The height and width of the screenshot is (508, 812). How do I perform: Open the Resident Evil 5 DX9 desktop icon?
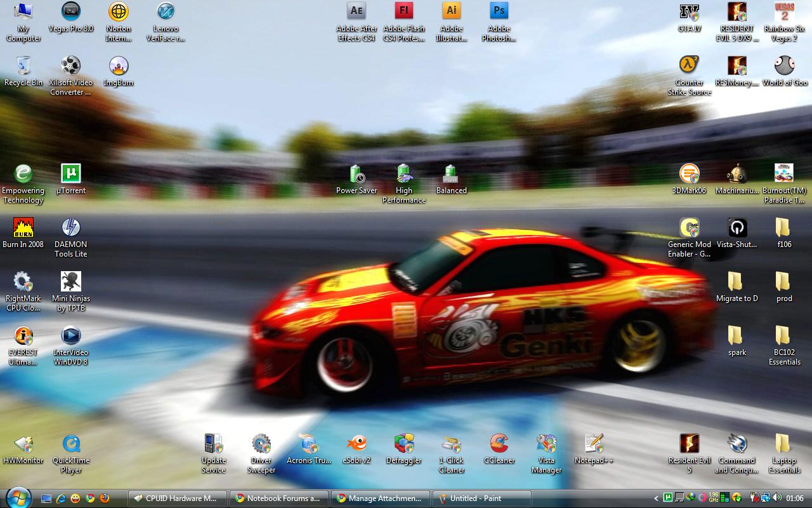click(737, 22)
